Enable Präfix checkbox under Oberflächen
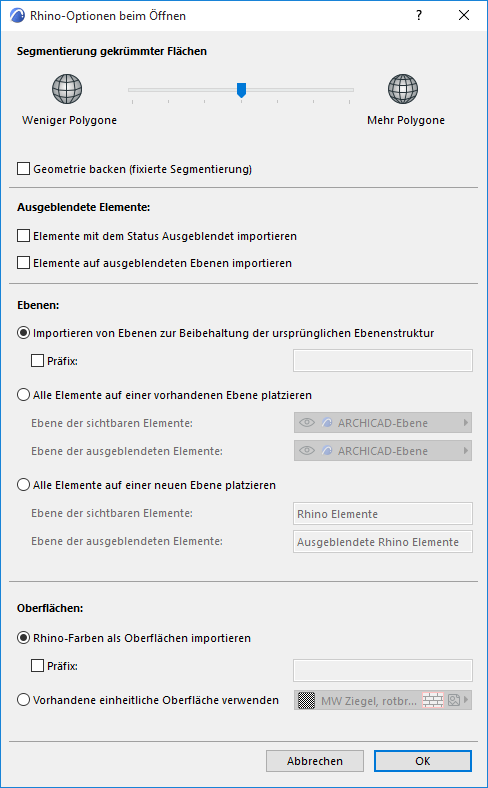488x788 pixels. (x=38, y=665)
